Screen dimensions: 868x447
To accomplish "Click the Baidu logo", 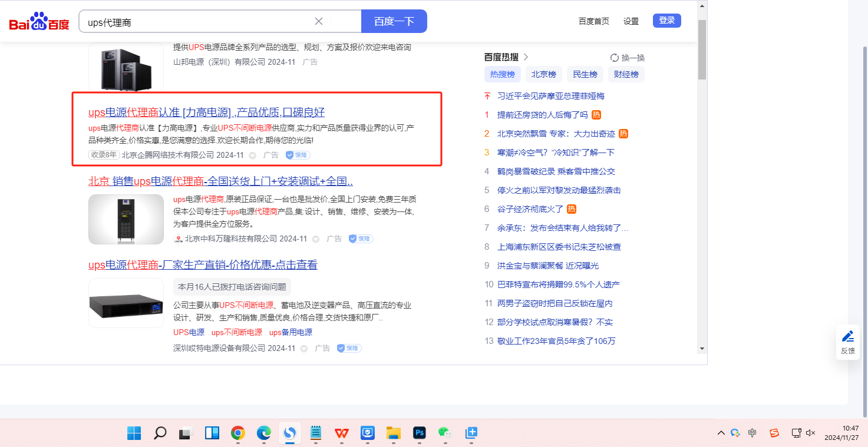I will 39,22.
